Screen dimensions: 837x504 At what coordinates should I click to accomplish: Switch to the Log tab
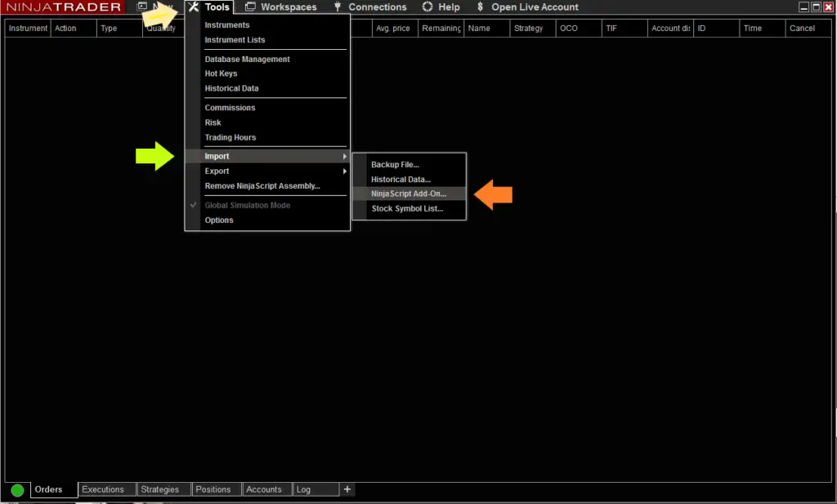pos(316,489)
